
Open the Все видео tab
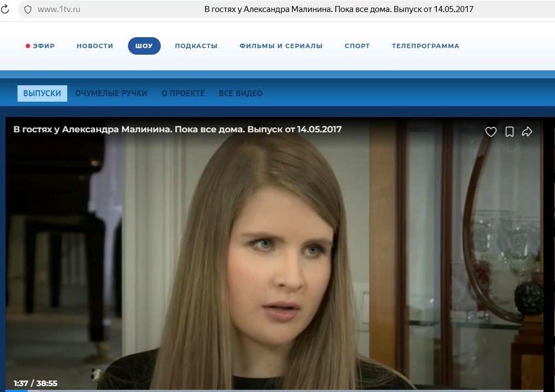coord(241,93)
